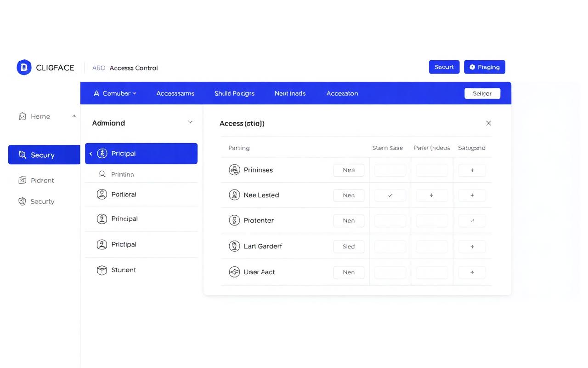Switch to the Accesaton tab
This screenshot has width=588, height=368.
(x=342, y=93)
